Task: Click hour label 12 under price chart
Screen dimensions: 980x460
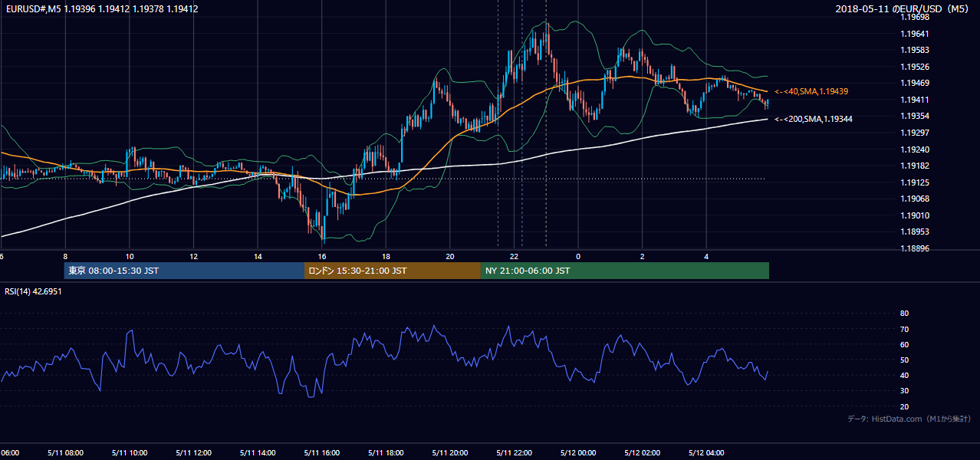Action: [193, 256]
